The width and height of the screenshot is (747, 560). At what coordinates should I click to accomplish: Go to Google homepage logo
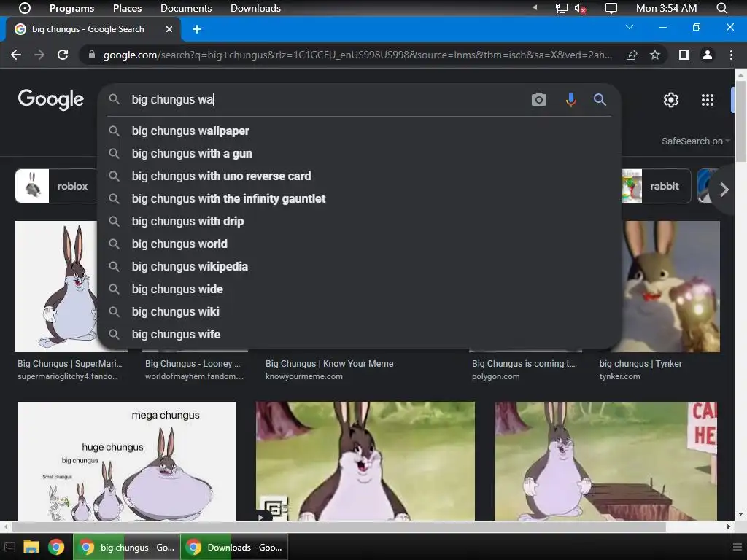(x=50, y=99)
